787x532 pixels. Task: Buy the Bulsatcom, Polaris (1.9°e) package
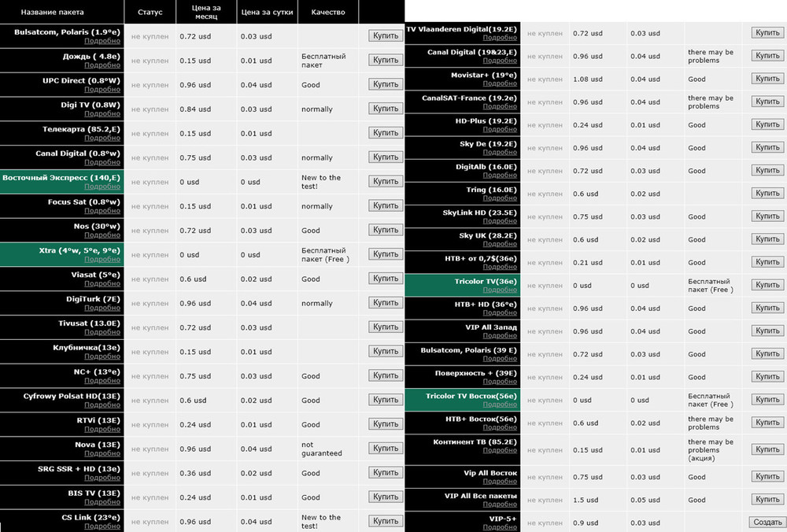point(385,35)
